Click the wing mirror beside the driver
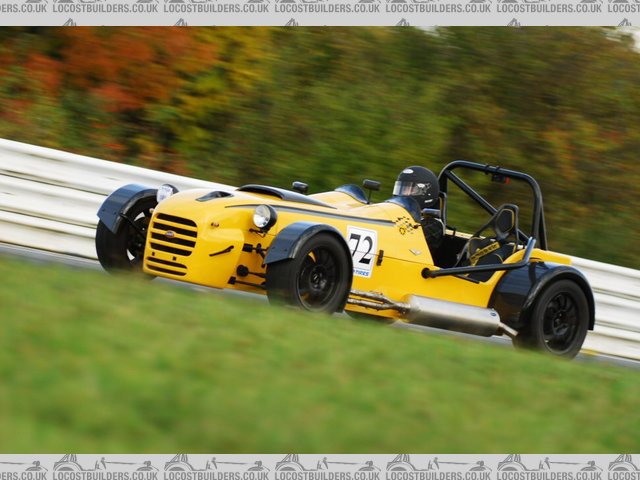 pyautogui.click(x=371, y=185)
